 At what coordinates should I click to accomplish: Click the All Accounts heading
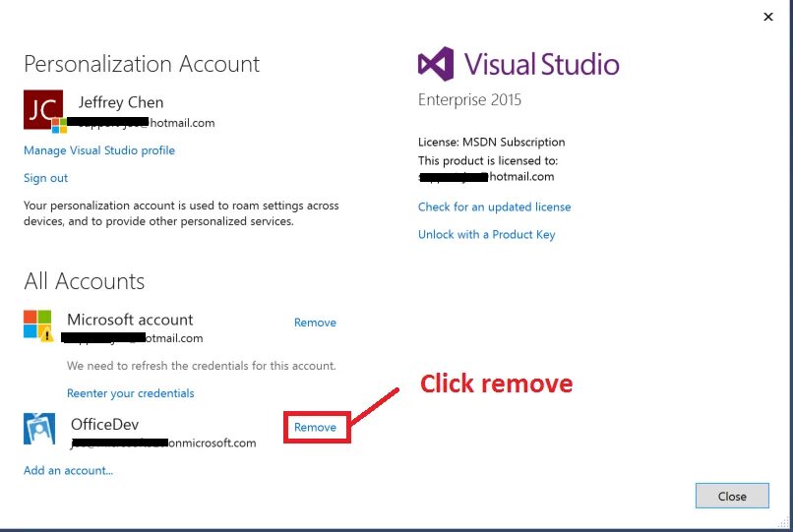85,281
